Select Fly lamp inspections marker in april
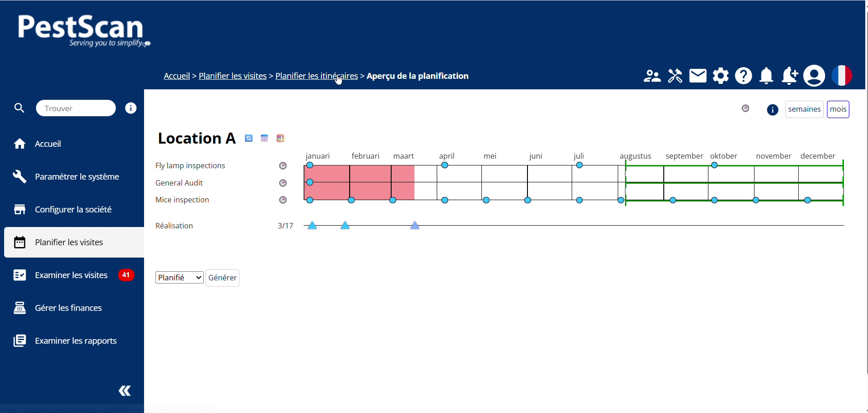Image resolution: width=868 pixels, height=413 pixels. pos(445,165)
